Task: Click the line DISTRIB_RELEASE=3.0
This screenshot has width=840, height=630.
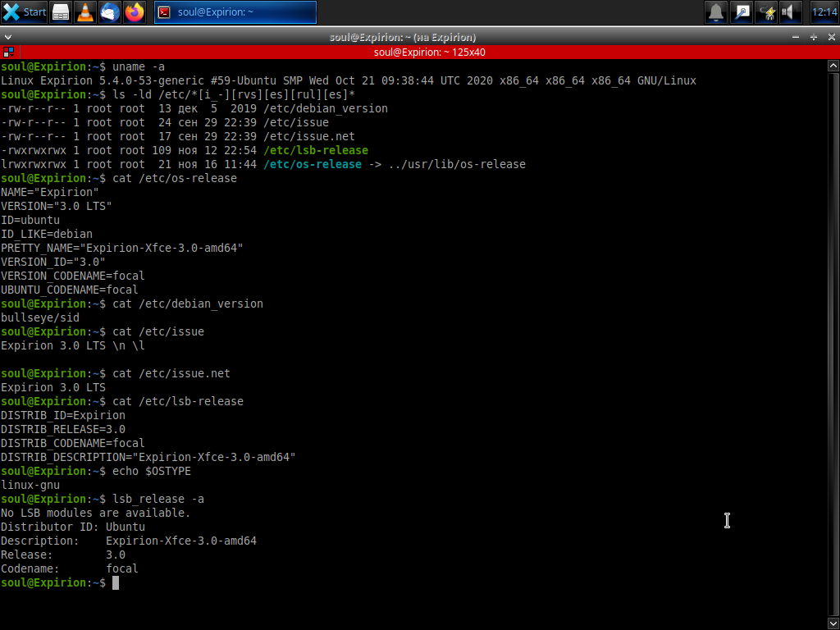Action: (x=63, y=429)
